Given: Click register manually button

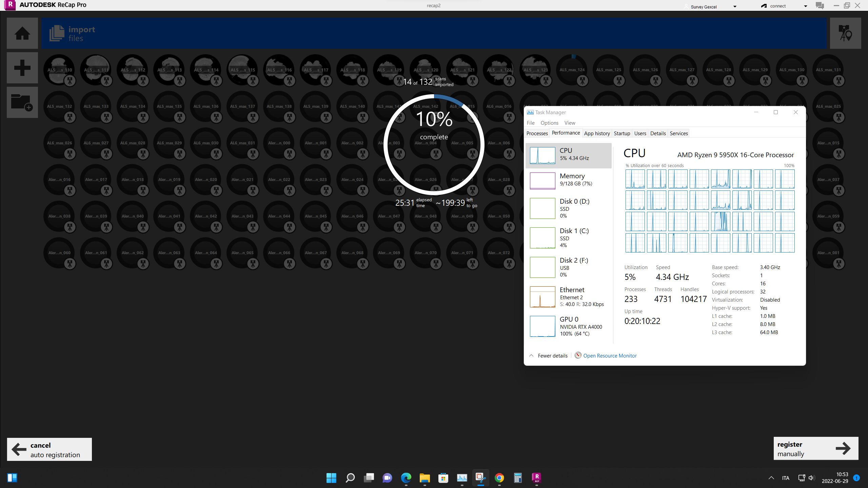Looking at the screenshot, I should (815, 449).
